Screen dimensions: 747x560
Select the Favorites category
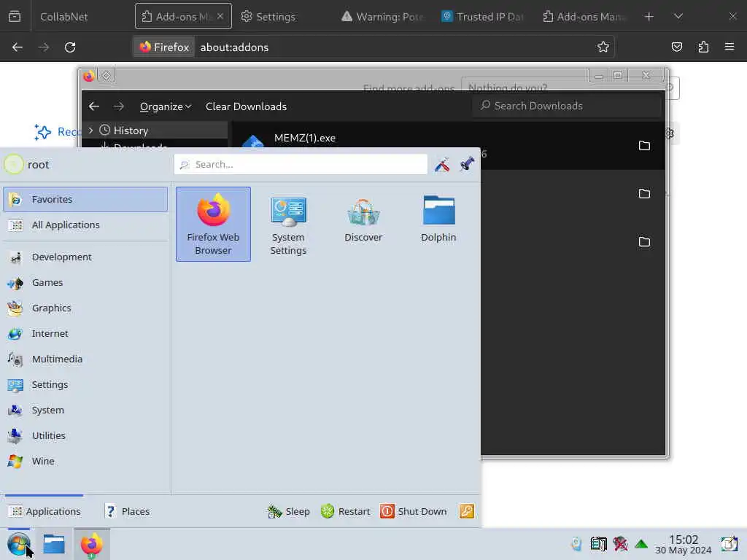click(85, 199)
